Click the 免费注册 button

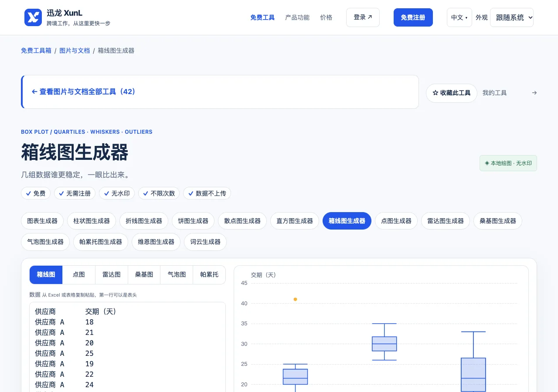coord(413,17)
